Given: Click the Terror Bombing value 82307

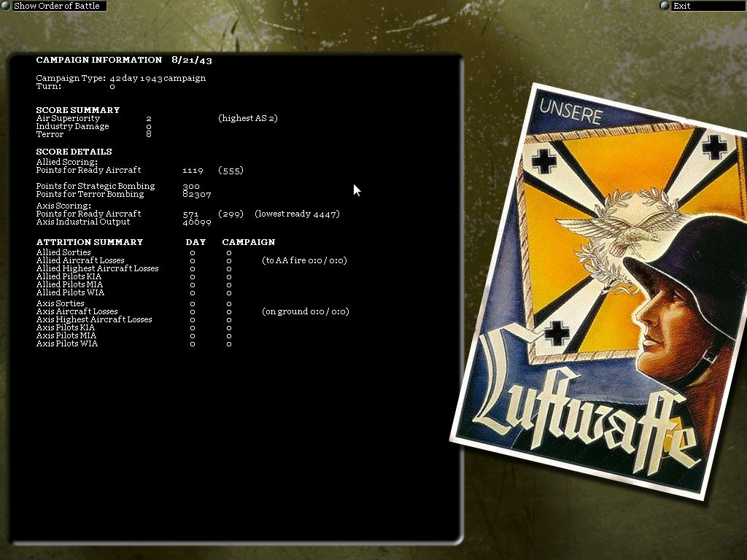Looking at the screenshot, I should point(197,195).
